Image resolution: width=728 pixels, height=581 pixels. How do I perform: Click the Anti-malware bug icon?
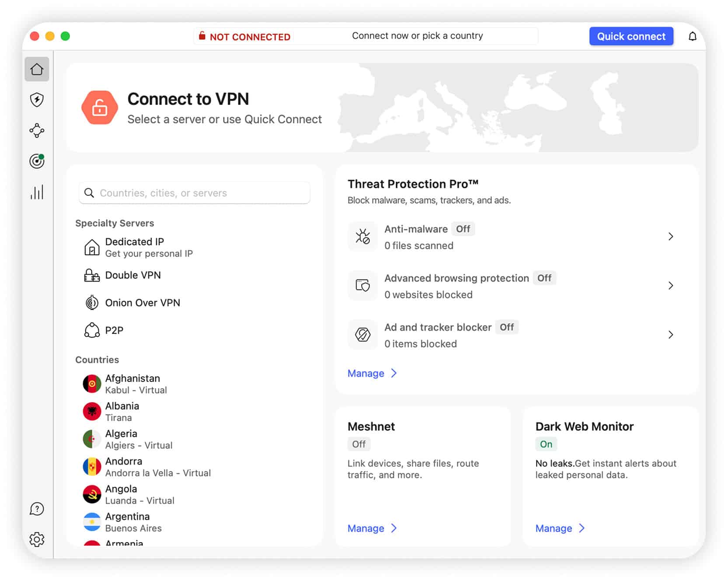pyautogui.click(x=362, y=237)
